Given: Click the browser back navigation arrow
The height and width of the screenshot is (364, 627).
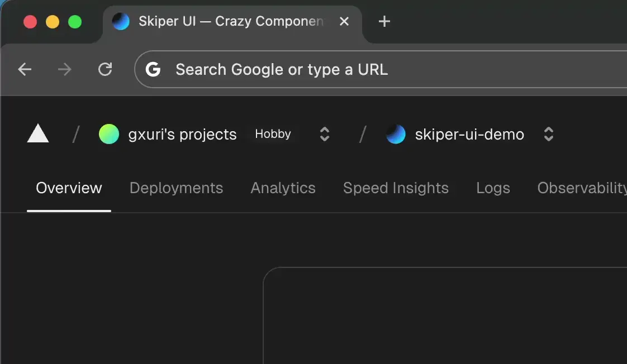Looking at the screenshot, I should [25, 69].
